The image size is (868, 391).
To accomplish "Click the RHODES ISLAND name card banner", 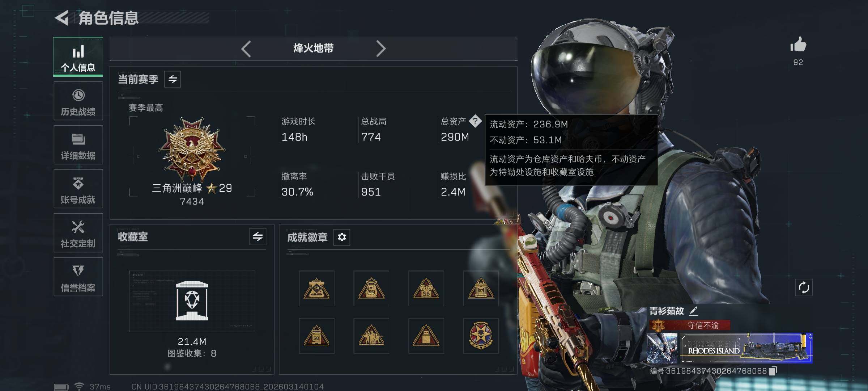I will click(747, 348).
